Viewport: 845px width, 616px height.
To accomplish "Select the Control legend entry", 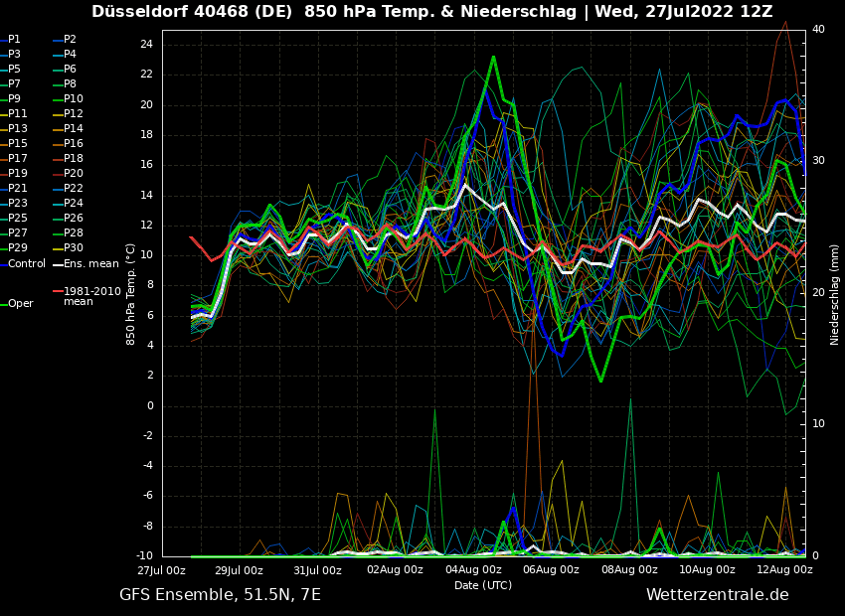I will [x=26, y=264].
